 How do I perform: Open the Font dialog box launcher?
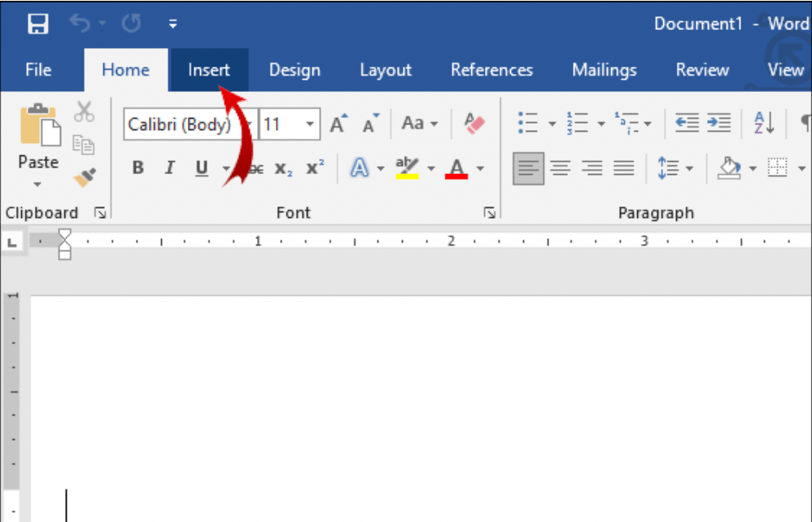(x=489, y=212)
